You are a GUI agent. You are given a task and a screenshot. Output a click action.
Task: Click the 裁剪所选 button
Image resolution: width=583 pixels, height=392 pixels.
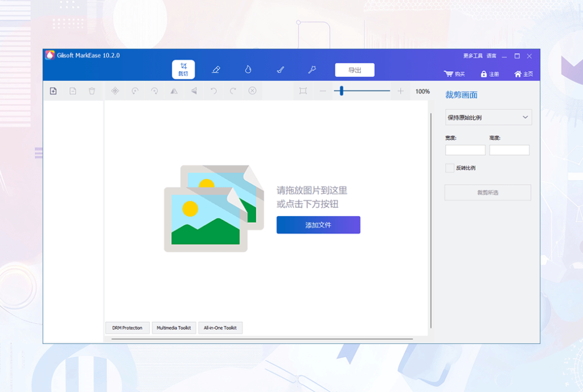[x=488, y=192]
